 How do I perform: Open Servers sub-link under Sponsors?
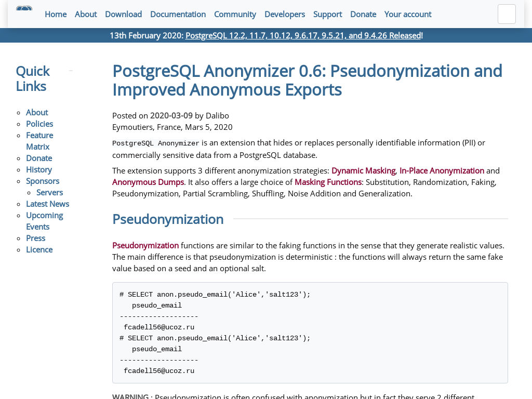click(x=49, y=192)
